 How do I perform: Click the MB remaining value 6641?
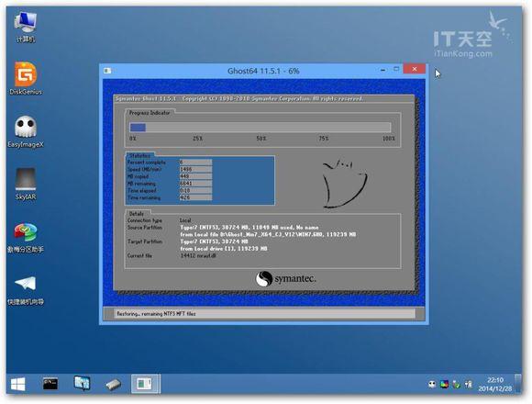pyautogui.click(x=195, y=184)
